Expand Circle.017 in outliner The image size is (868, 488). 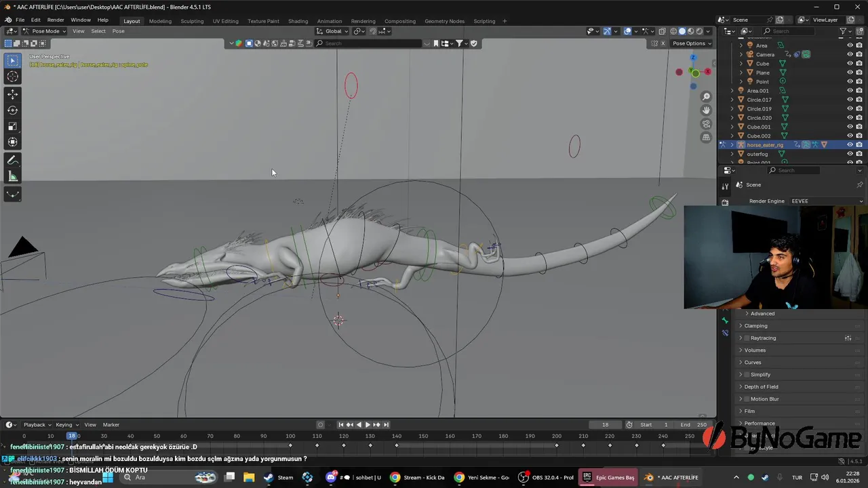[732, 100]
